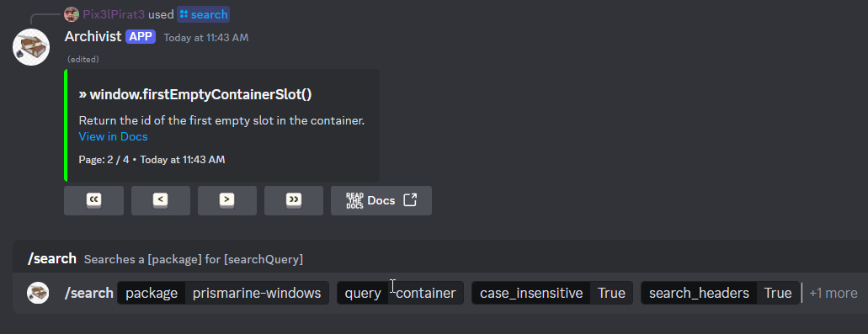Screen dimensions: 868x334
Task: Go to next page arrow button
Action: pos(227,200)
